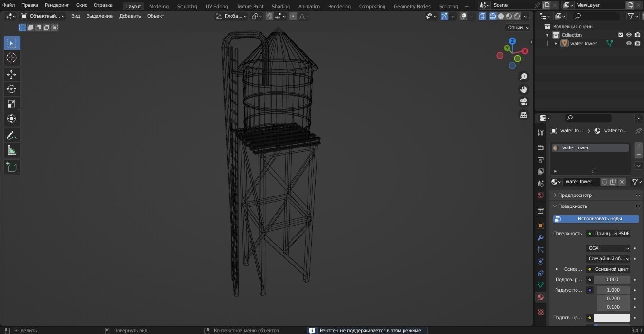This screenshot has height=334, width=644.
Task: Click the pan view hand icon
Action: (x=524, y=89)
